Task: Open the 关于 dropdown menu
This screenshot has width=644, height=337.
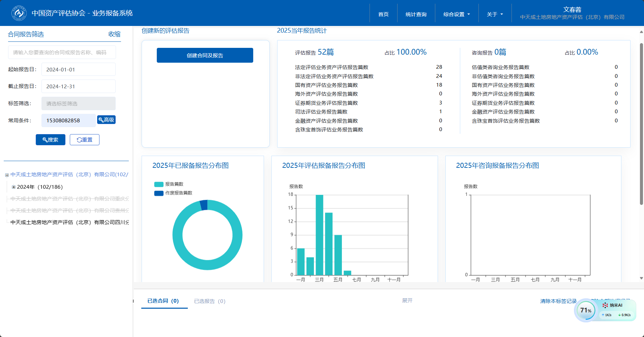Action: 495,14
